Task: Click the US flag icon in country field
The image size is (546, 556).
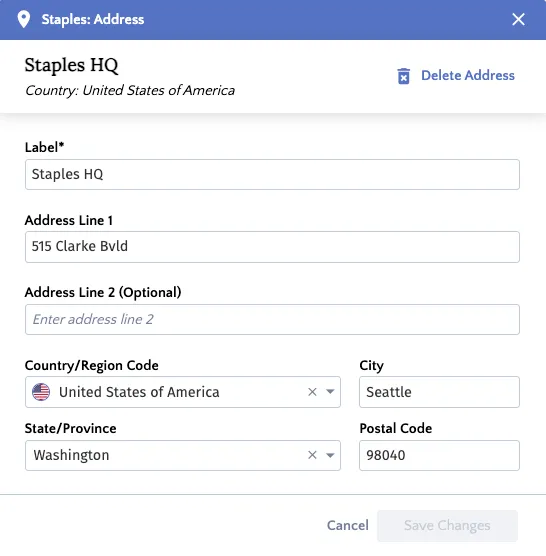Action: [41, 392]
